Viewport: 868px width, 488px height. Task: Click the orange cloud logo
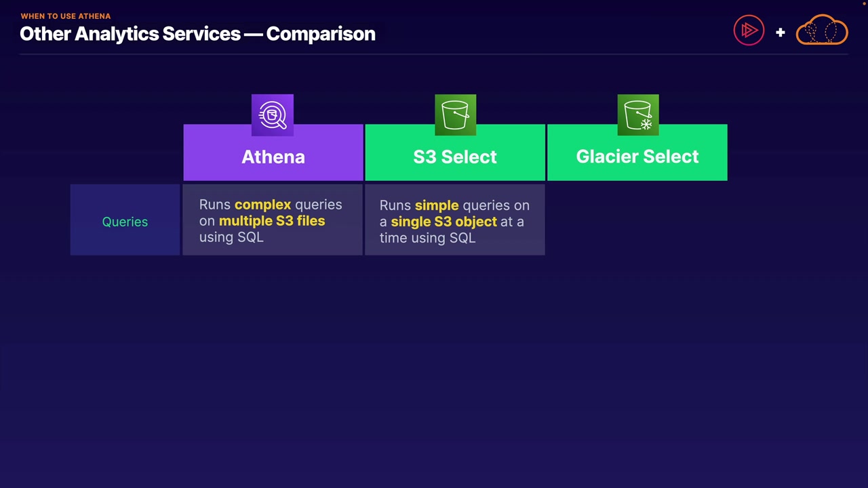coord(822,31)
